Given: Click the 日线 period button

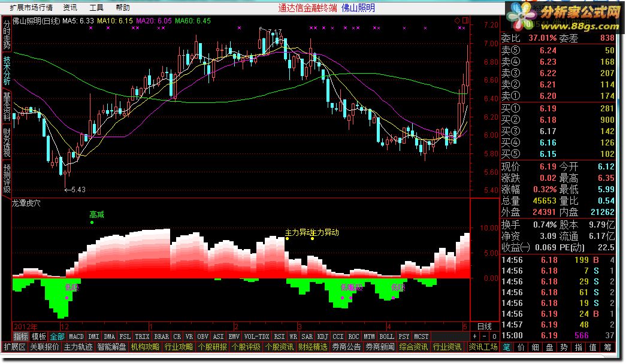Looking at the screenshot, I should tap(485, 326).
